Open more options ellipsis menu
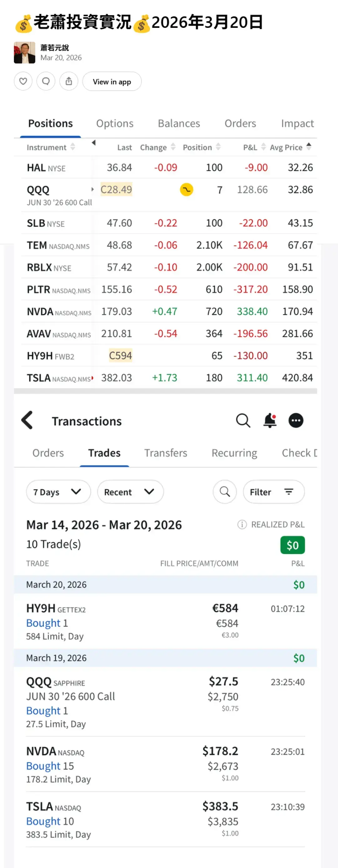Image resolution: width=338 pixels, height=868 pixels. click(296, 420)
